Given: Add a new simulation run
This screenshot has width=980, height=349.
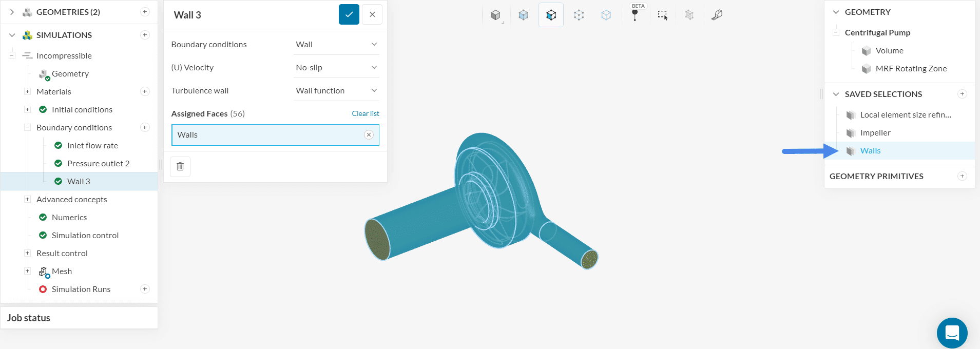Looking at the screenshot, I should point(145,289).
